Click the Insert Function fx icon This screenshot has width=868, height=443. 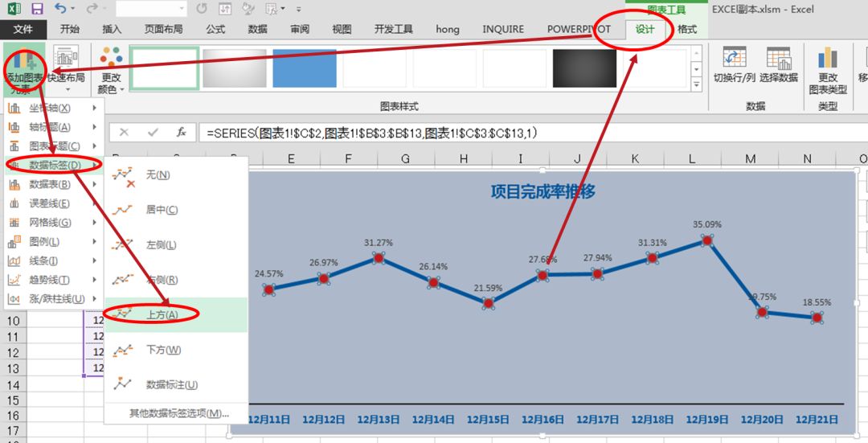point(182,133)
